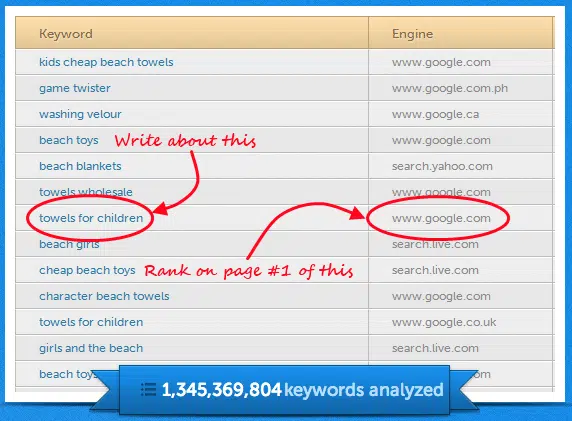Click the list icon beside keywords analyzed
Image resolution: width=572 pixels, height=421 pixels.
[148, 390]
